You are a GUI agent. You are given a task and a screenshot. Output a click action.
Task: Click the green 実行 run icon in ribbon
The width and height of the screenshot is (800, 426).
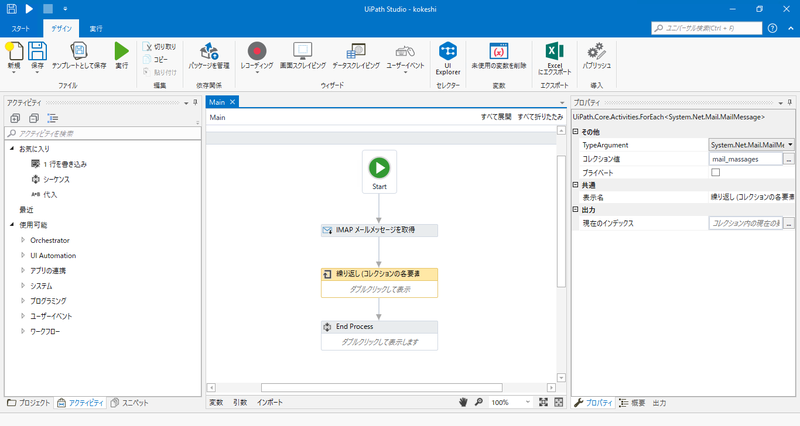pyautogui.click(x=121, y=51)
